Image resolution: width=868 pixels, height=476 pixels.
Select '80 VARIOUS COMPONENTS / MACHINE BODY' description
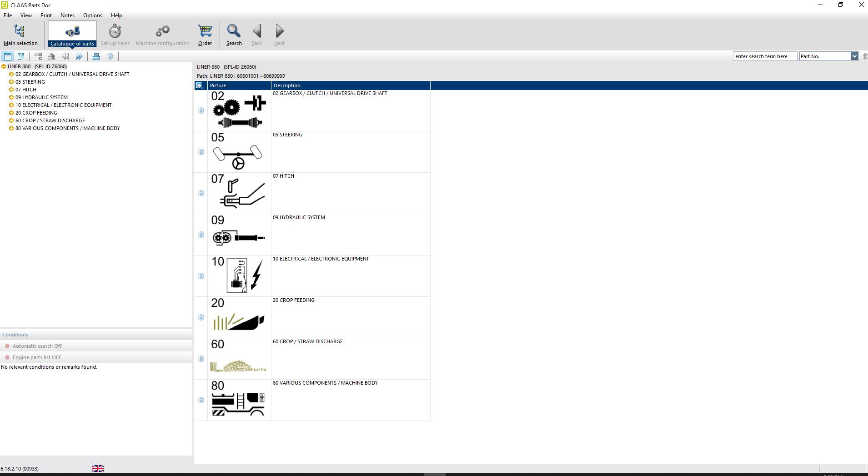point(325,383)
